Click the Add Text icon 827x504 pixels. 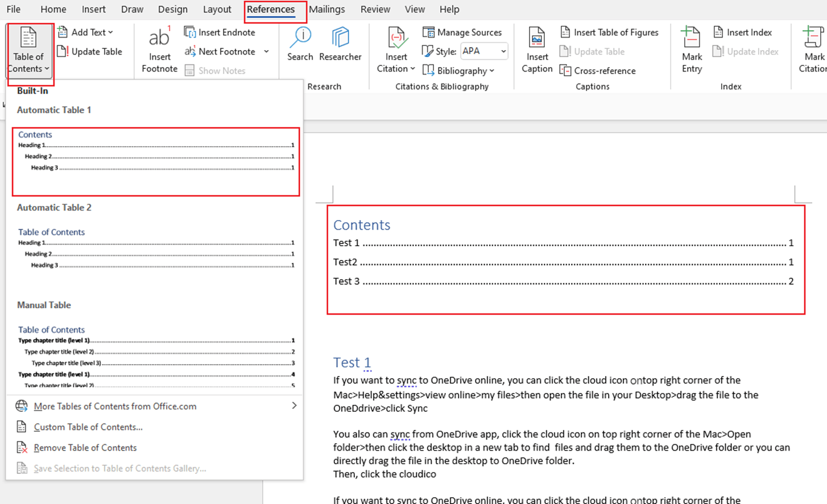[x=63, y=32]
